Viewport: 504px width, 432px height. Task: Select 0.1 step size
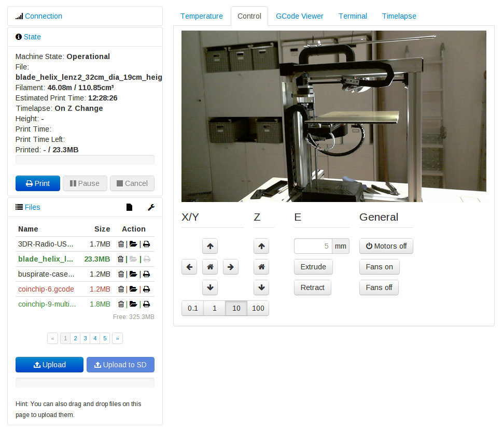192,308
